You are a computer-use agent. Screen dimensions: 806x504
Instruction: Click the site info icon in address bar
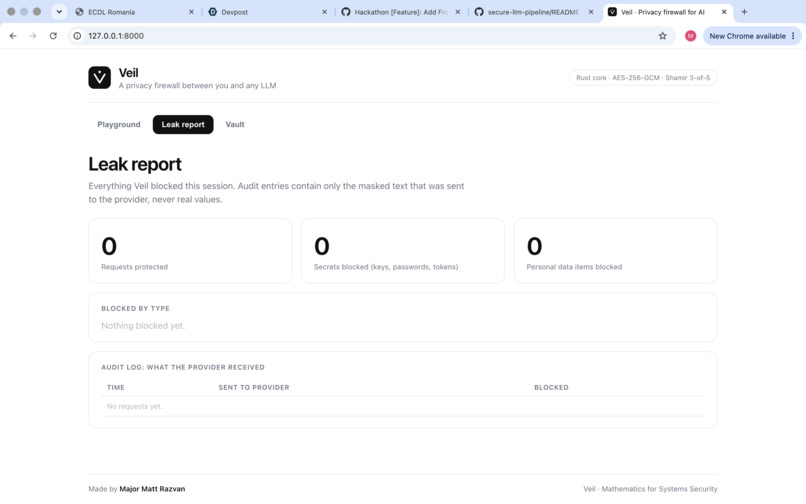click(x=77, y=36)
